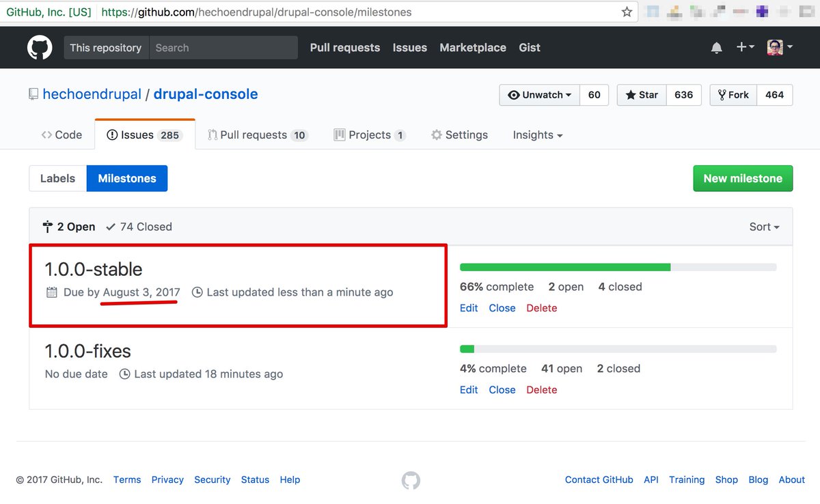Select the Milestones toggle button
This screenshot has width=820, height=504.
[x=127, y=178]
